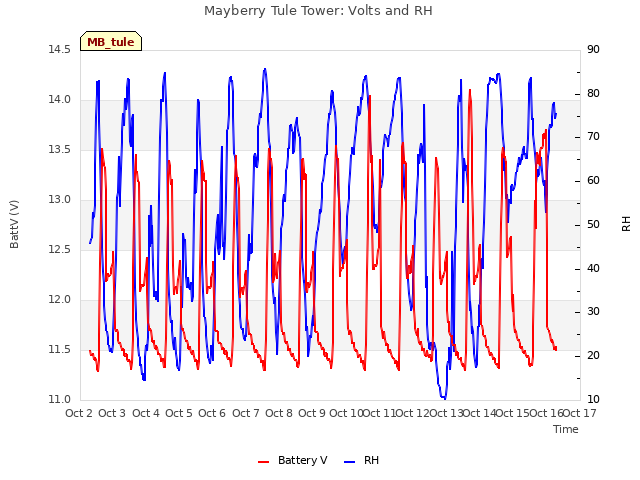
Task: Click the 'Oct 10' date tick label
Action: click(346, 413)
